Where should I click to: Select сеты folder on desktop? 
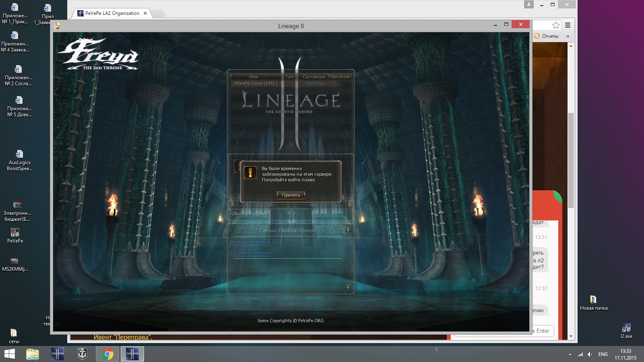[x=14, y=336]
